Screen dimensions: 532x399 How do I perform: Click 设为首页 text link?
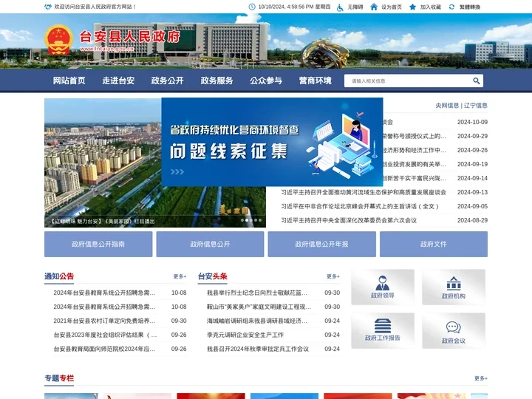(x=392, y=7)
